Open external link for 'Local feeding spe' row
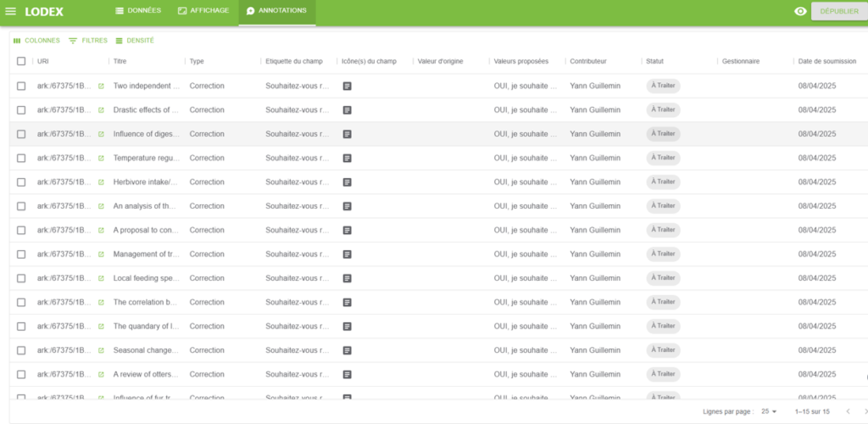 [101, 278]
